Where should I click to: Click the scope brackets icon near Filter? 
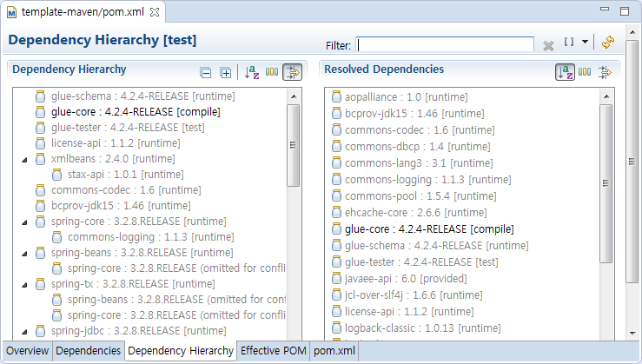pos(569,42)
